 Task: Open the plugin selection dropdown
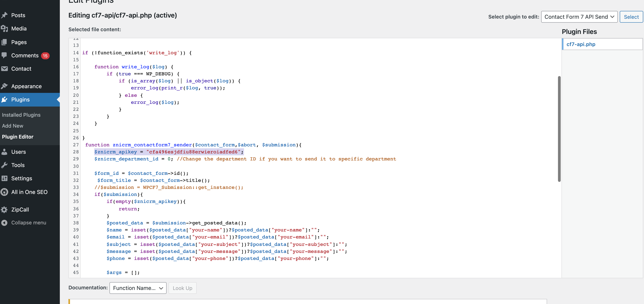point(579,17)
